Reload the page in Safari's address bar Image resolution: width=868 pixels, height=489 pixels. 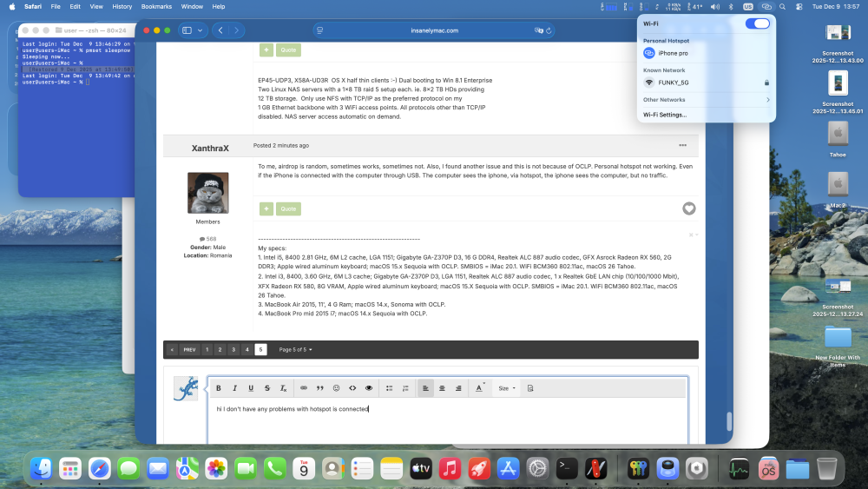(549, 30)
